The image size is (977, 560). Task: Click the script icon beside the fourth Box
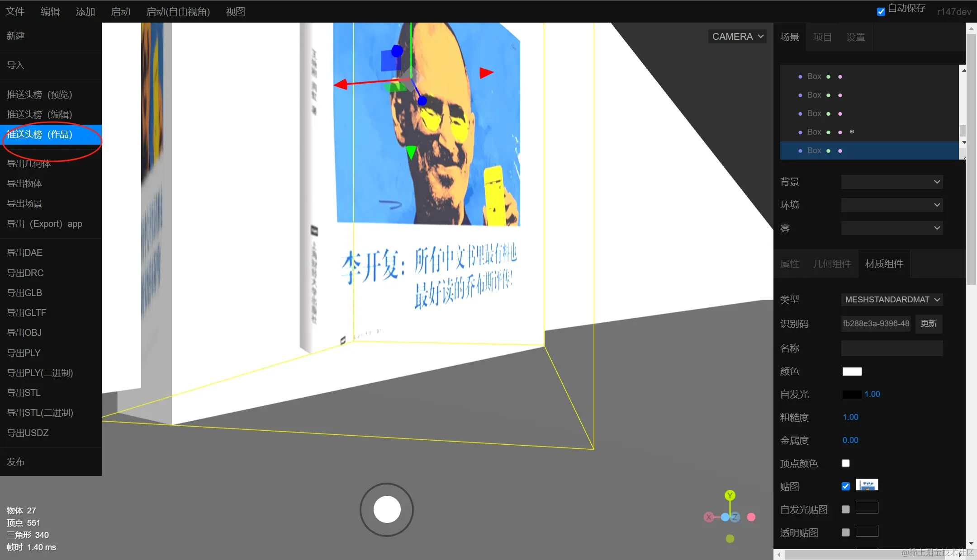tap(852, 132)
